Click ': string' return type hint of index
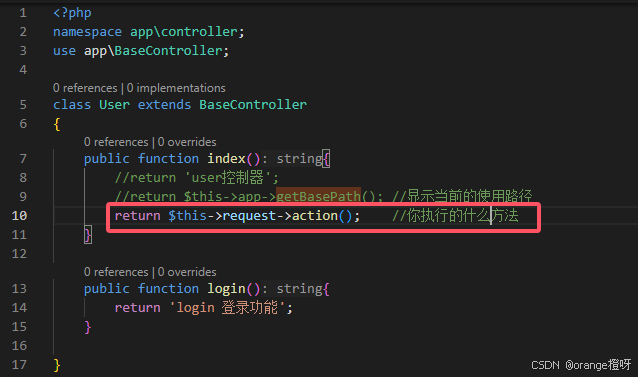The height and width of the screenshot is (377, 638). tap(292, 159)
